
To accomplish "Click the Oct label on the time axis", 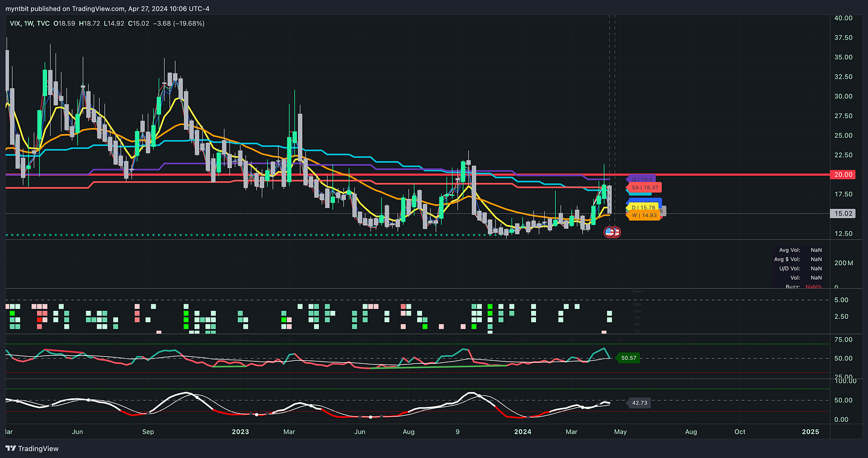I will tap(739, 431).
